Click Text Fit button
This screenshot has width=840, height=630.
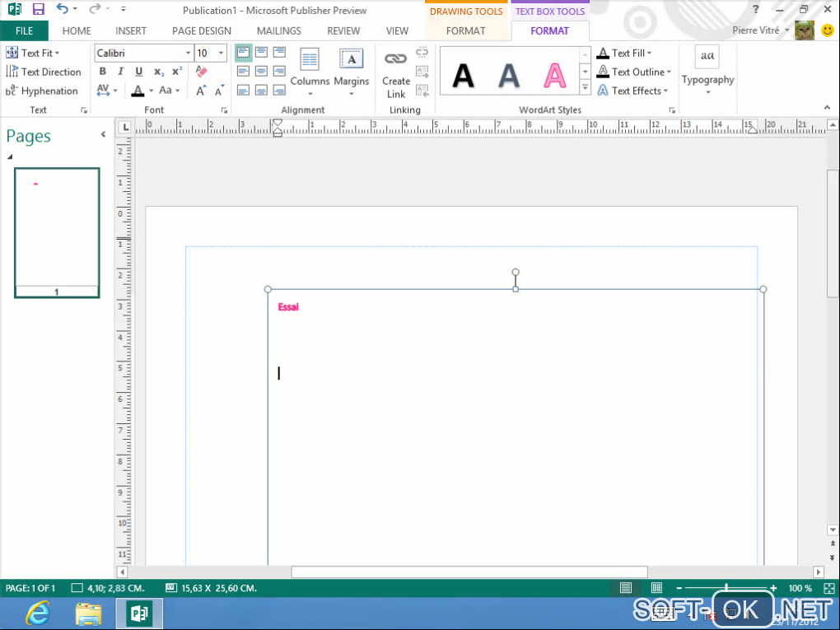coord(33,53)
